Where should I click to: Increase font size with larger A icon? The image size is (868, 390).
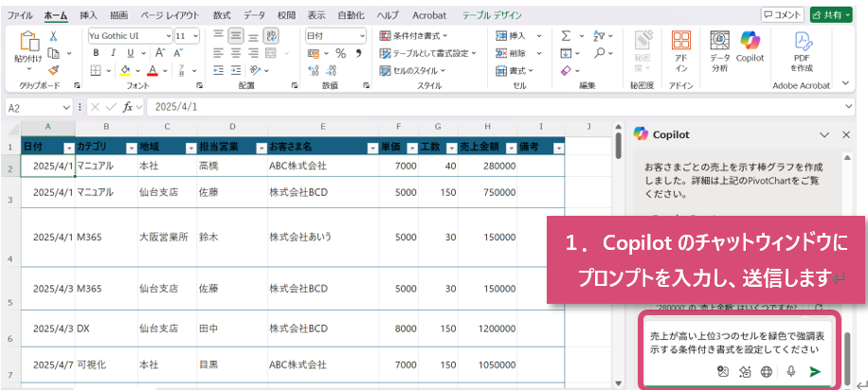[x=160, y=53]
